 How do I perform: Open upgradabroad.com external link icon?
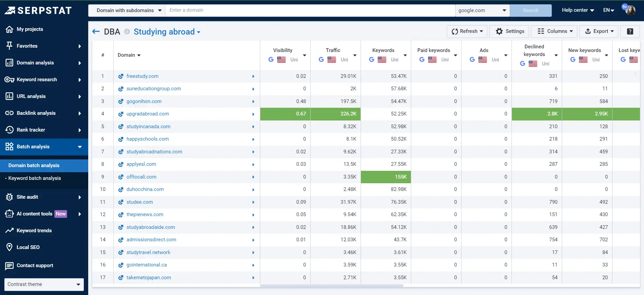(121, 114)
